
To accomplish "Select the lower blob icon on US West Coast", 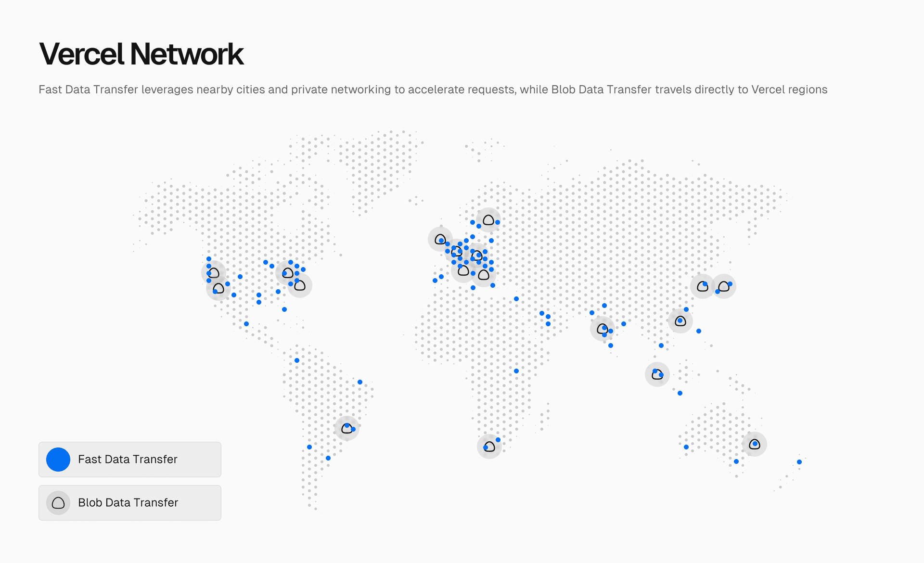I will click(218, 289).
